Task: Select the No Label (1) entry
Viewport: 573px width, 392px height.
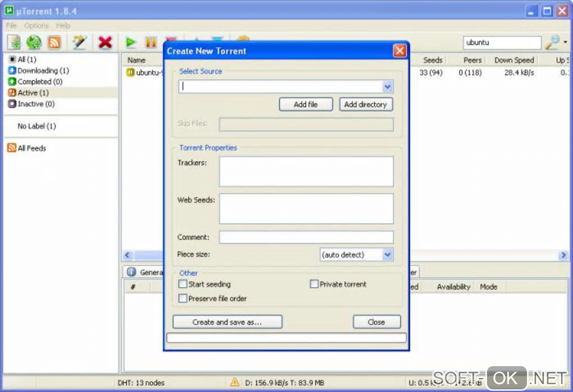Action: pos(37,126)
